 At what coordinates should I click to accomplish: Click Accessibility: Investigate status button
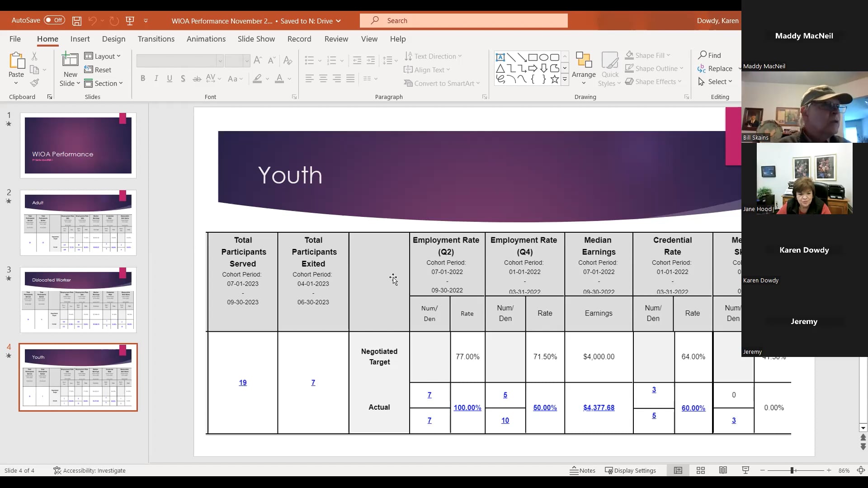[90, 470]
